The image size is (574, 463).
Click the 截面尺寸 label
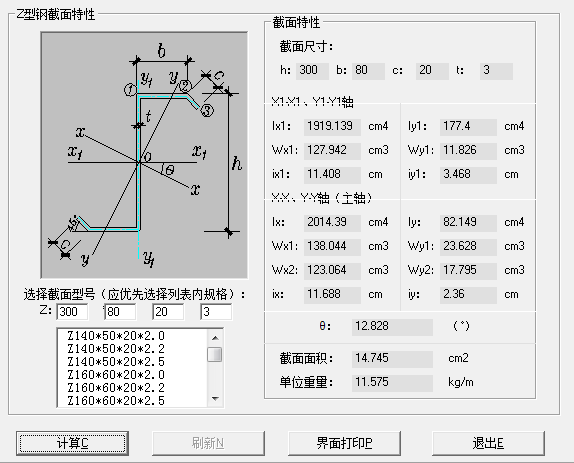click(x=306, y=47)
